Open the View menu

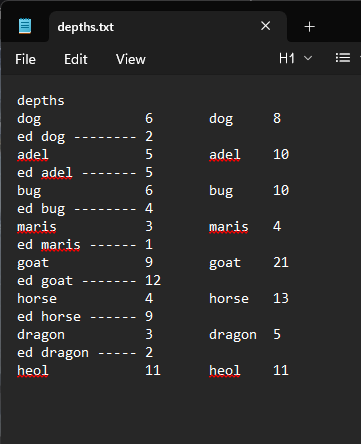[x=131, y=59]
